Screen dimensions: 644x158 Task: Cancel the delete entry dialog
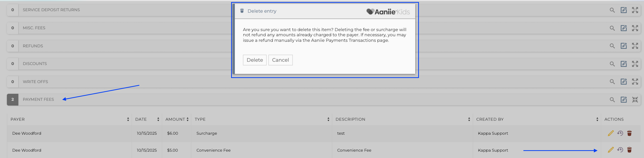click(x=280, y=60)
